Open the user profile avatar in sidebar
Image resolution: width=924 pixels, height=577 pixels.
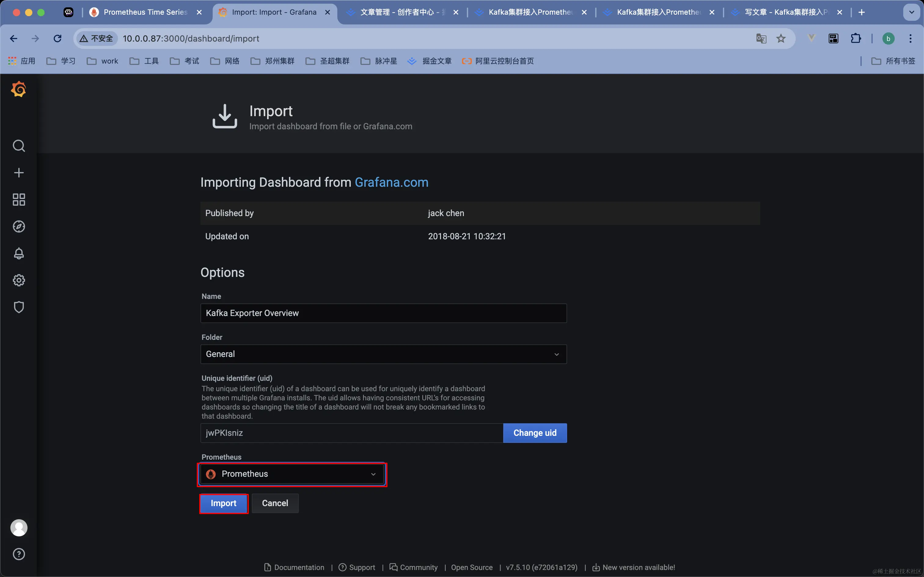tap(19, 528)
